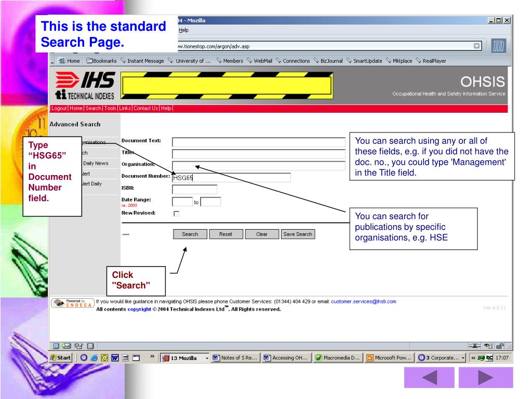
Task: Switch to Accessing OH... taskbar window
Action: point(287,357)
